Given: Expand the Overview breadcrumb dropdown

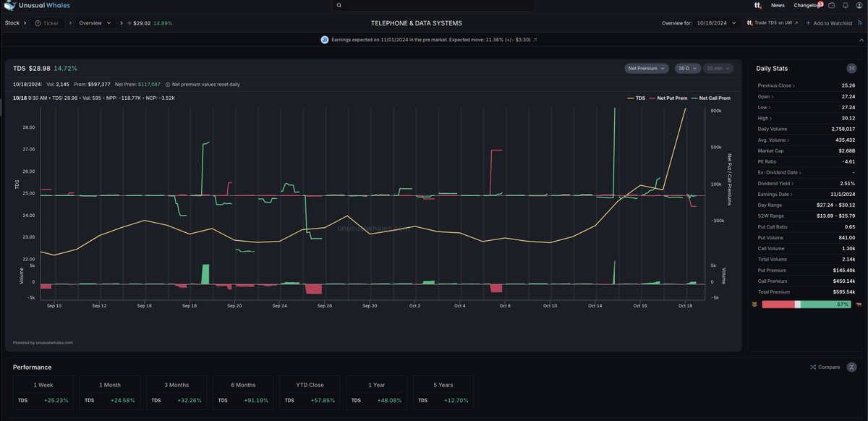Looking at the screenshot, I should pos(93,22).
